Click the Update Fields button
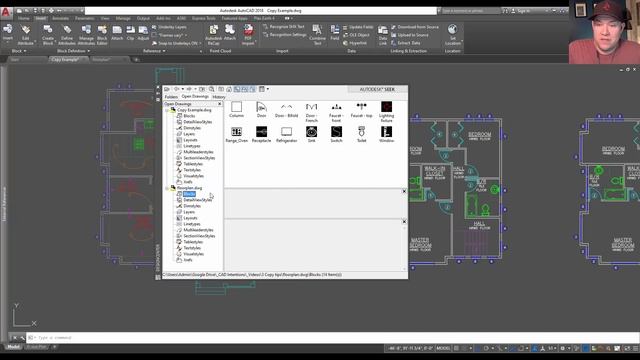This screenshot has height=360, width=640. pos(358,27)
